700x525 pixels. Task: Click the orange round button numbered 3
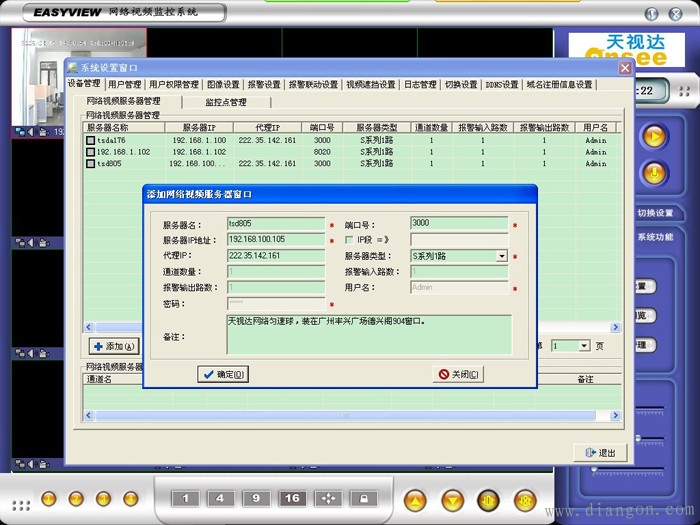pyautogui.click(x=104, y=499)
